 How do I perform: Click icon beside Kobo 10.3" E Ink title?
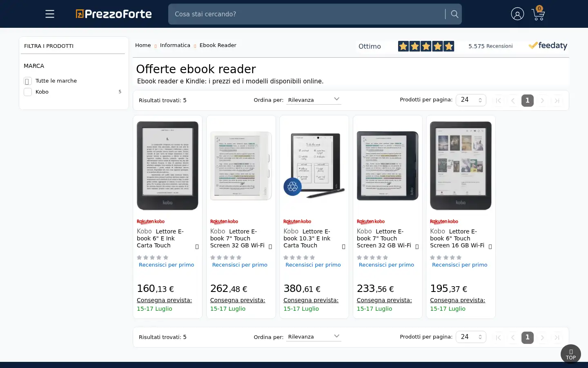tap(343, 247)
